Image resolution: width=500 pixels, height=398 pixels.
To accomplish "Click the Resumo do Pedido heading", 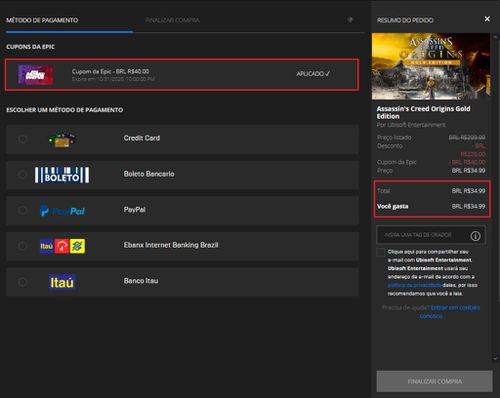I will click(405, 20).
